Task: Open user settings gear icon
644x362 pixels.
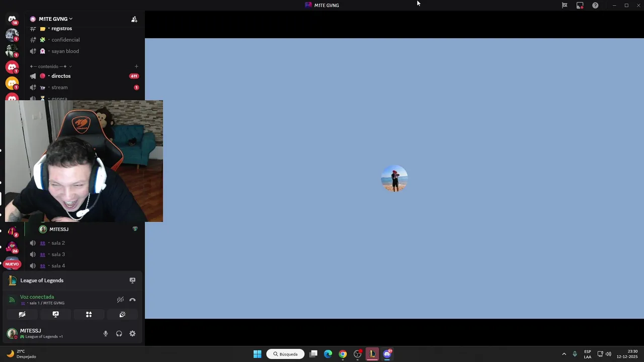Action: 132,333
